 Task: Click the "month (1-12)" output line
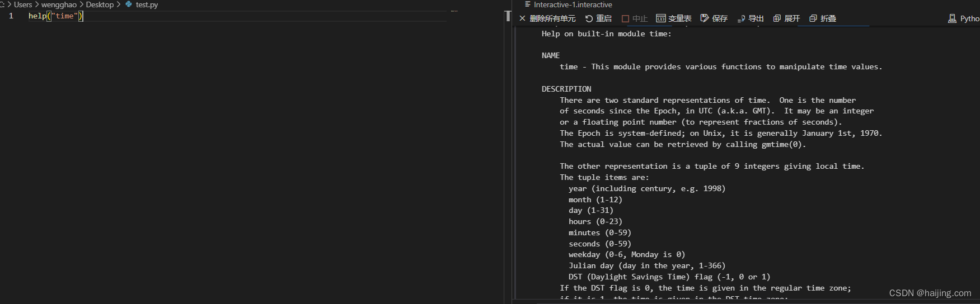(x=595, y=199)
